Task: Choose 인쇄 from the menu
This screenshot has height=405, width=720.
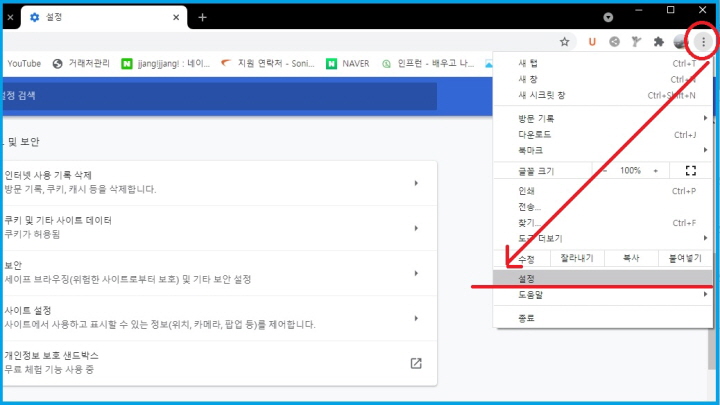Action: tap(603, 191)
